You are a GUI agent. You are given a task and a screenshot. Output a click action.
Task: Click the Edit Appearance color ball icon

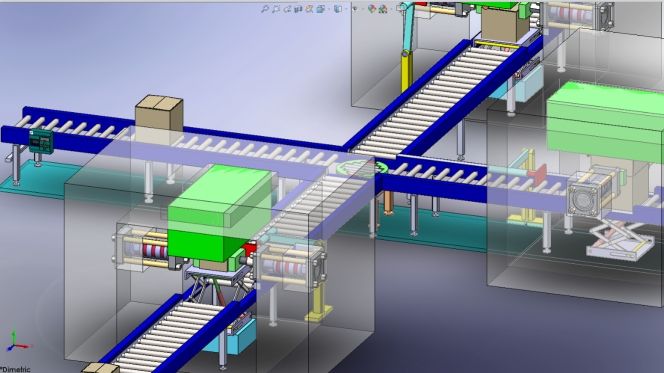point(372,9)
